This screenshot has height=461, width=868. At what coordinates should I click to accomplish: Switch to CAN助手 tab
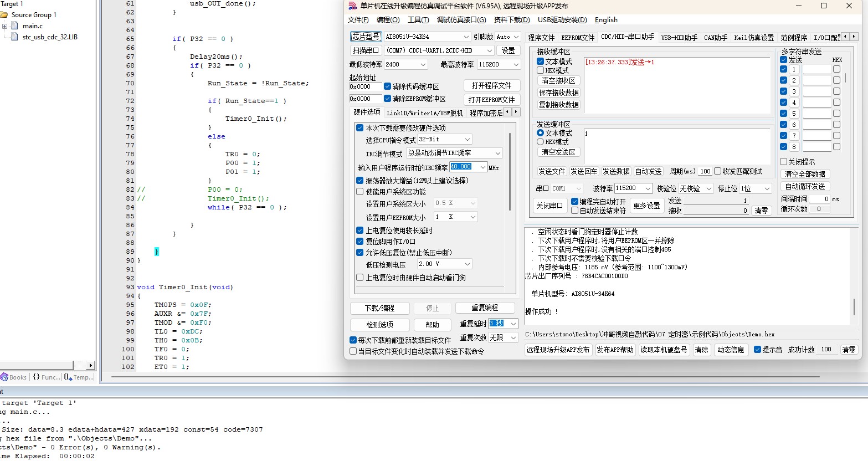[x=716, y=38]
